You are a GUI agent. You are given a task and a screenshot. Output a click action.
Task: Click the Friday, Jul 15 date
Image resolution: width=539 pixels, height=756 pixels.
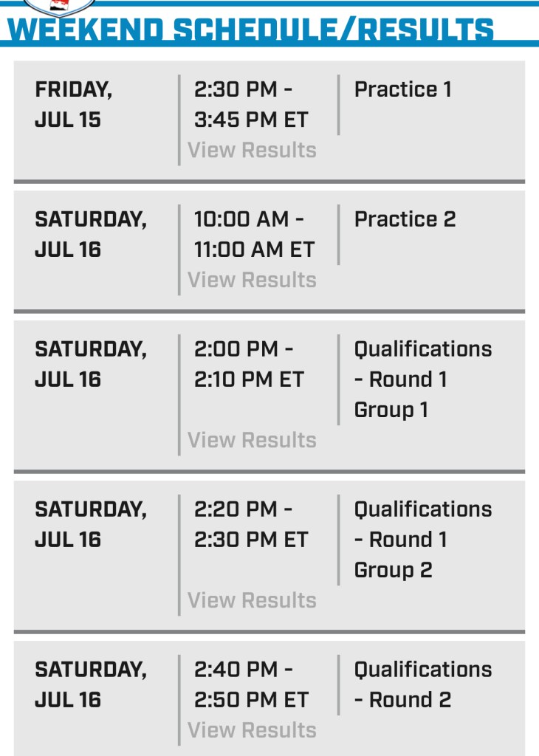[x=73, y=105]
